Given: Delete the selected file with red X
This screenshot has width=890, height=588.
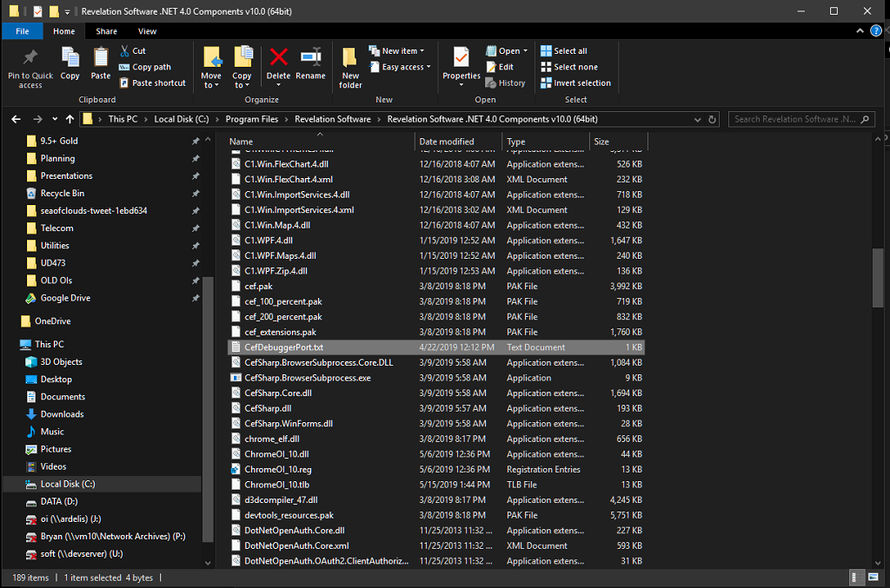Looking at the screenshot, I should click(x=278, y=68).
